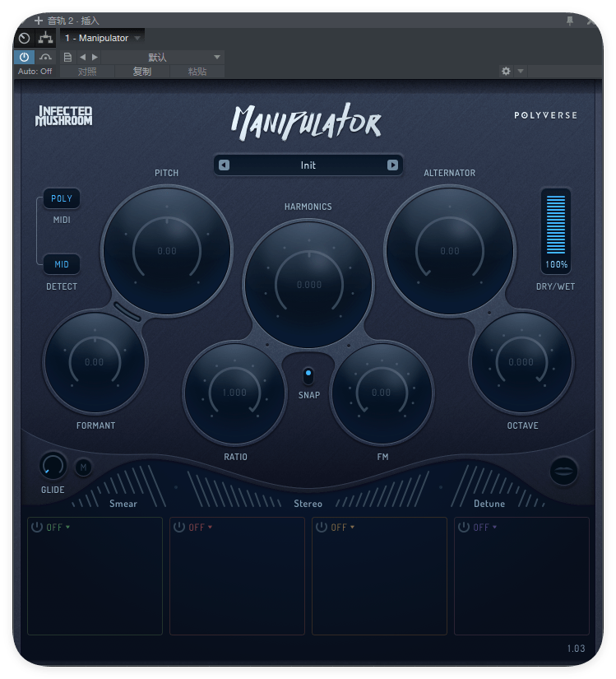Viewport: 616px width, 679px height.
Task: Select next Manipulator preset arrow
Action: tap(392, 165)
